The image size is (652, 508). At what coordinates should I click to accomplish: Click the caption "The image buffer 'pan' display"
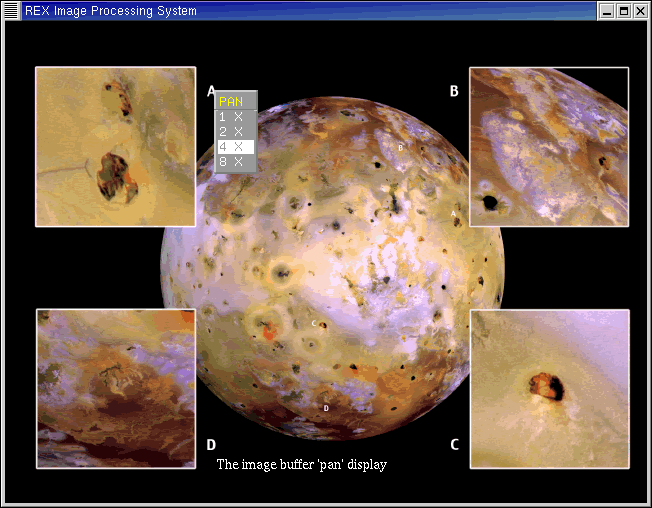[x=302, y=464]
